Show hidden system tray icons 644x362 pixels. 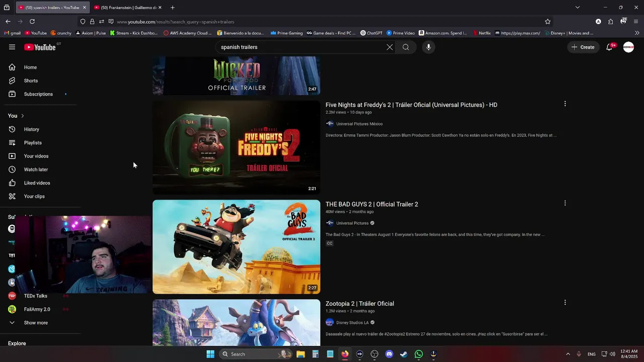click(x=568, y=354)
